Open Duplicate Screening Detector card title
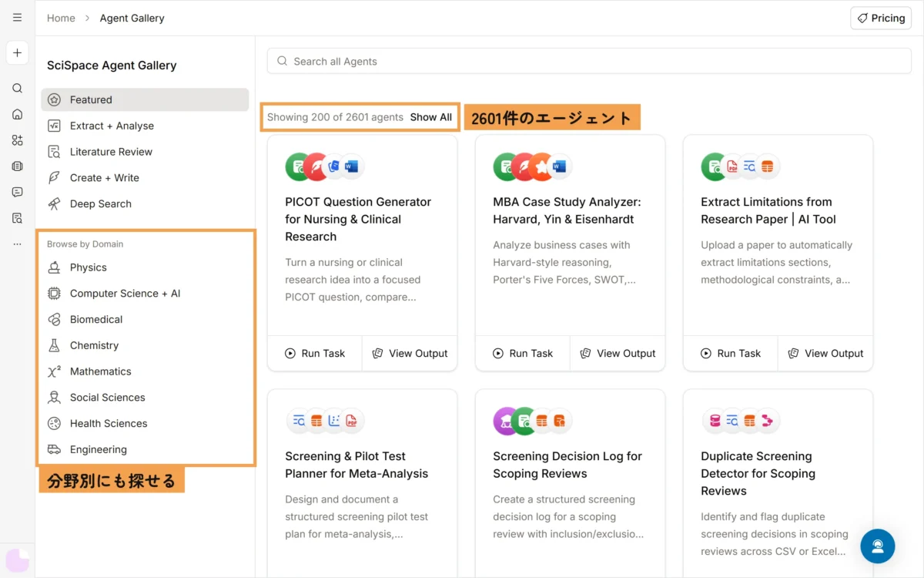Image resolution: width=924 pixels, height=578 pixels. [758, 474]
